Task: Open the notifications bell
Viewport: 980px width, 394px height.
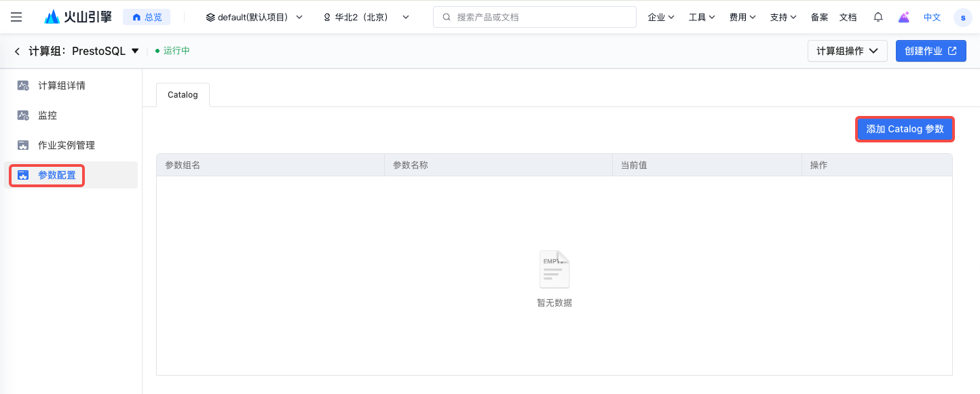Action: pyautogui.click(x=878, y=17)
